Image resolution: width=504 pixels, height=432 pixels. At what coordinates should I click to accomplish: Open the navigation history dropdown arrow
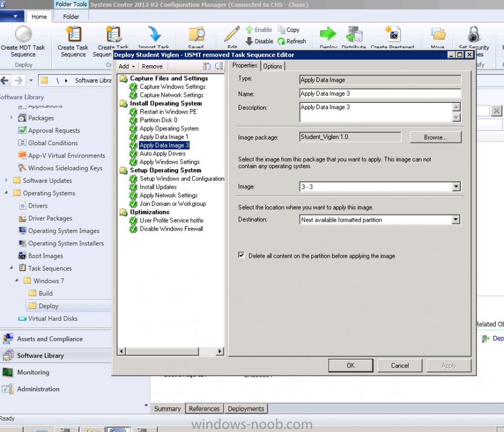31,80
